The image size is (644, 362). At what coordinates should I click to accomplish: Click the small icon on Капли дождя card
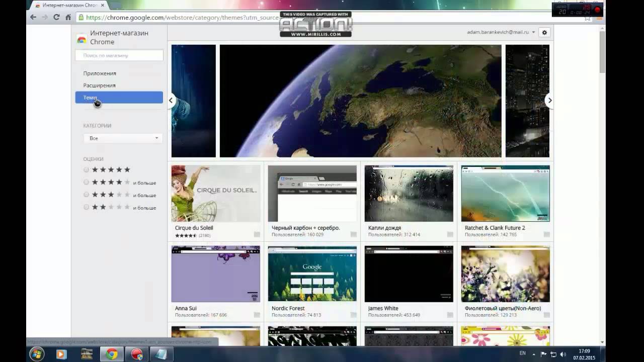pos(450,235)
